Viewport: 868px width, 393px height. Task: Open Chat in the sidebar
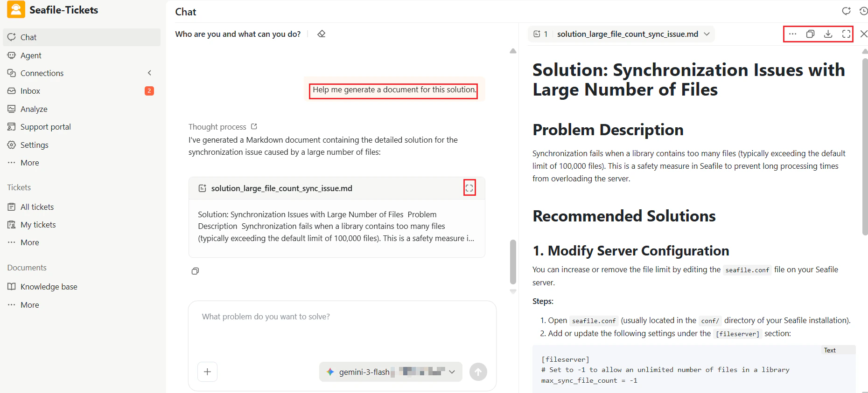click(x=82, y=37)
